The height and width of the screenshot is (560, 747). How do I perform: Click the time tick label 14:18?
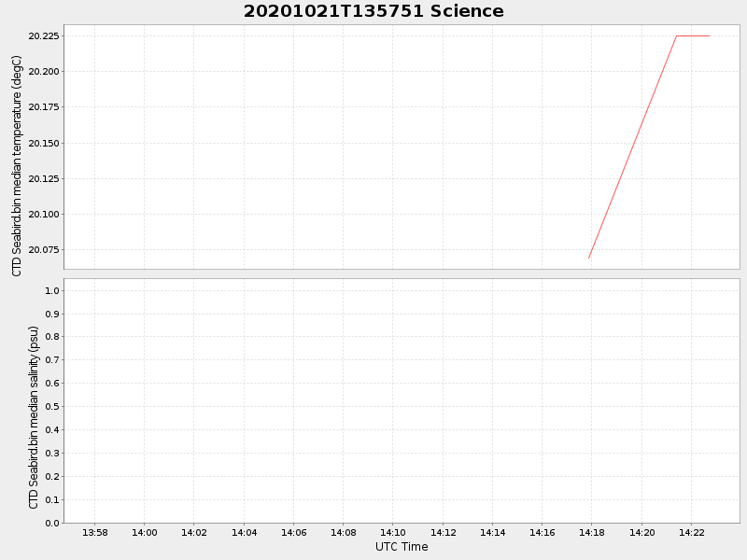[x=592, y=533]
